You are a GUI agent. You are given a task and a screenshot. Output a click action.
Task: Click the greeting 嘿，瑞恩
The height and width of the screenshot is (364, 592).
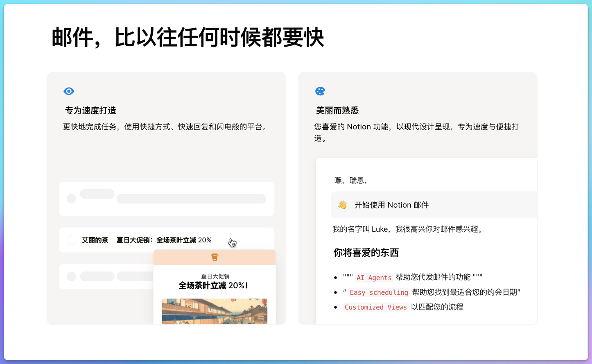pyautogui.click(x=350, y=181)
